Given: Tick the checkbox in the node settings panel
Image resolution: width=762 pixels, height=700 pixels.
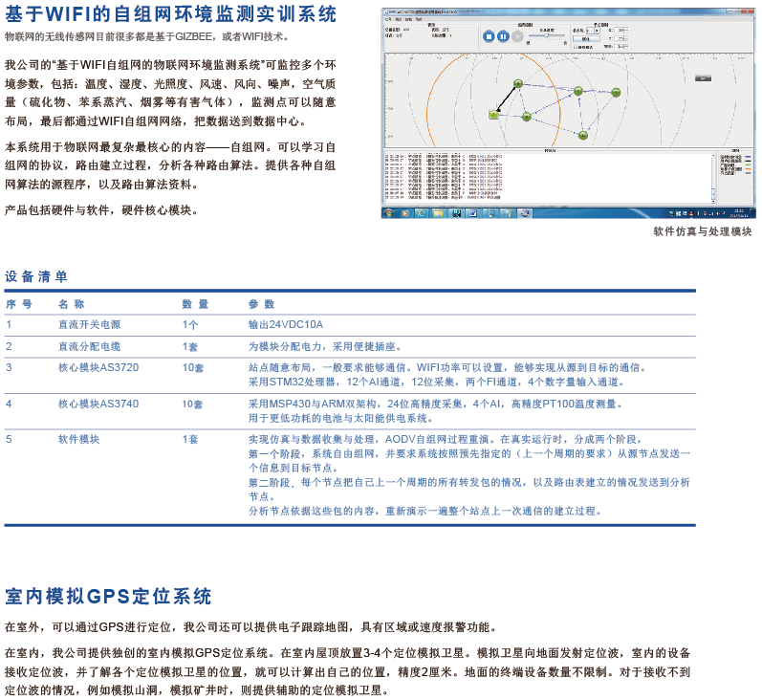Looking at the screenshot, I should 576,47.
